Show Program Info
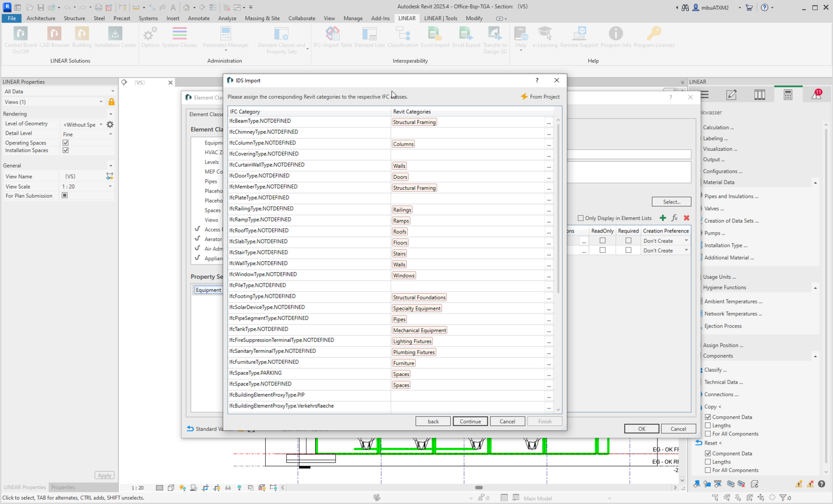Image resolution: width=833 pixels, height=504 pixels. 616,37
